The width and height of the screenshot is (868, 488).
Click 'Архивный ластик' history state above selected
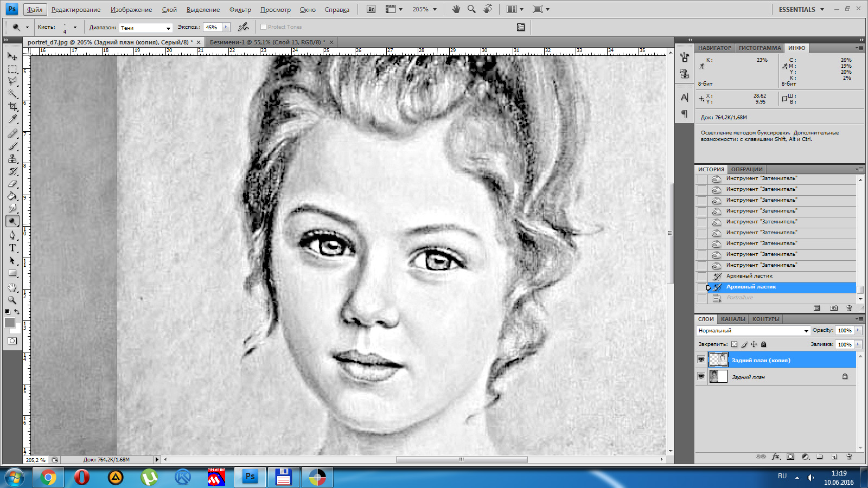click(749, 276)
